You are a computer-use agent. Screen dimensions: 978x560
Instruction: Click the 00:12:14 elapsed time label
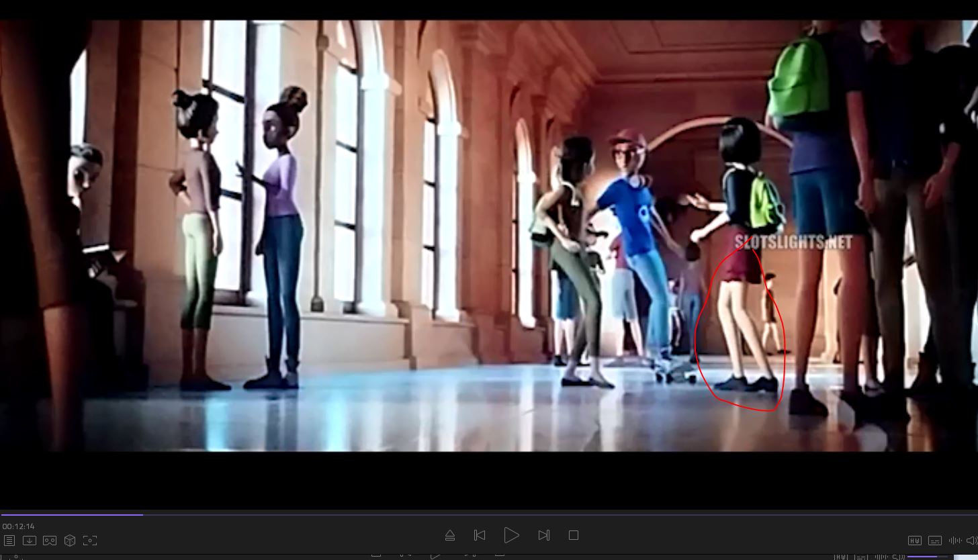pyautogui.click(x=18, y=526)
